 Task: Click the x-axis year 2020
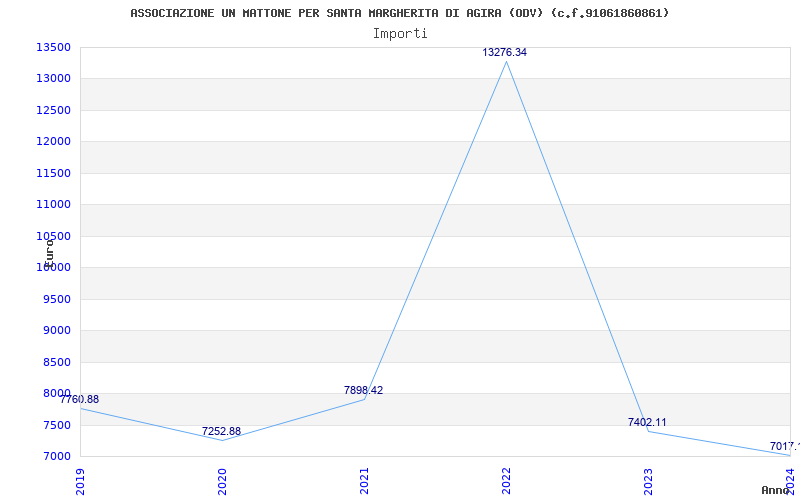point(222,481)
